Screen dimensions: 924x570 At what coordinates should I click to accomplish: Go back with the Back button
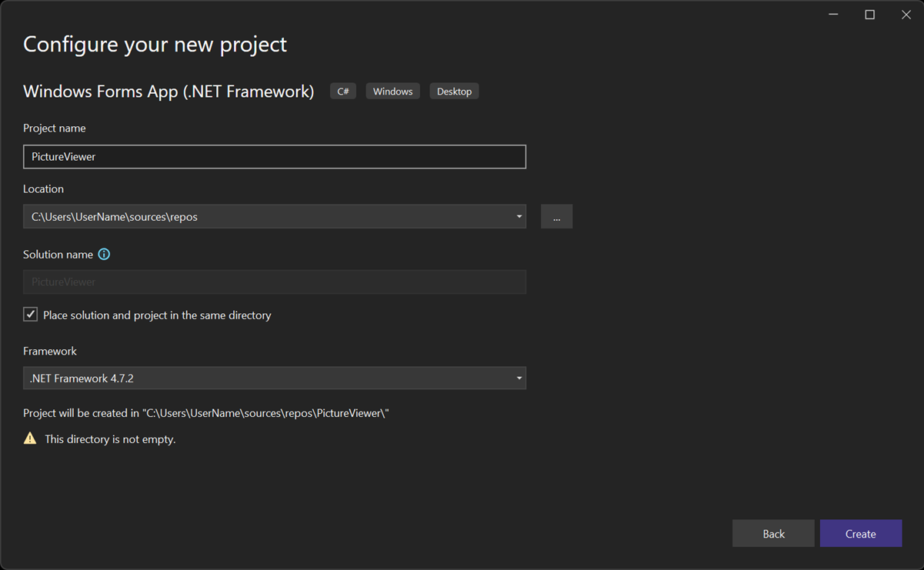(773, 533)
